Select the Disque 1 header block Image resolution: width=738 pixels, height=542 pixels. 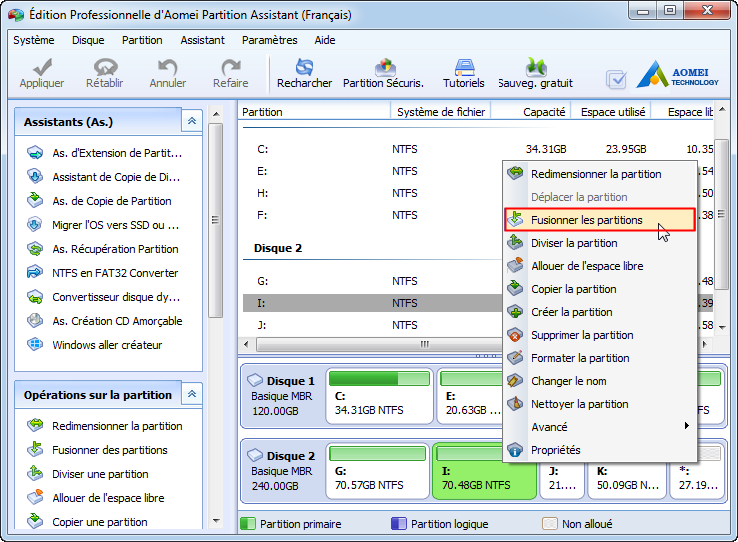282,396
